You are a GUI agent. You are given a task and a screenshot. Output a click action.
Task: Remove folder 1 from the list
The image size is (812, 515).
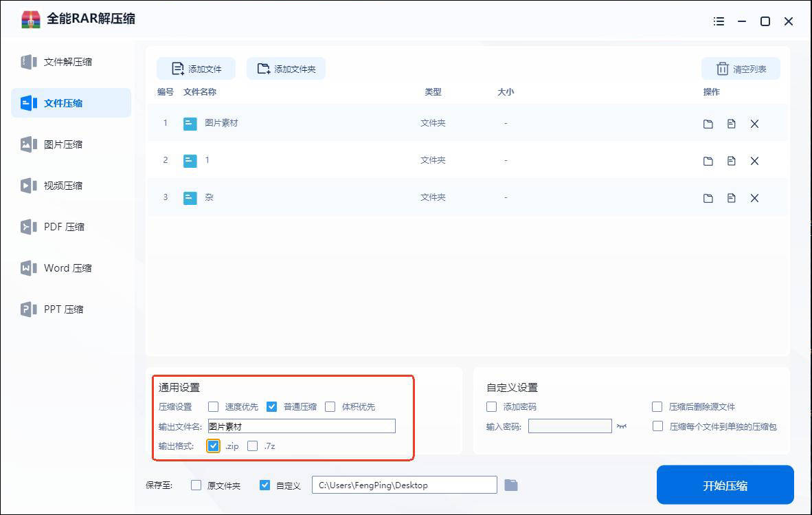tap(754, 161)
